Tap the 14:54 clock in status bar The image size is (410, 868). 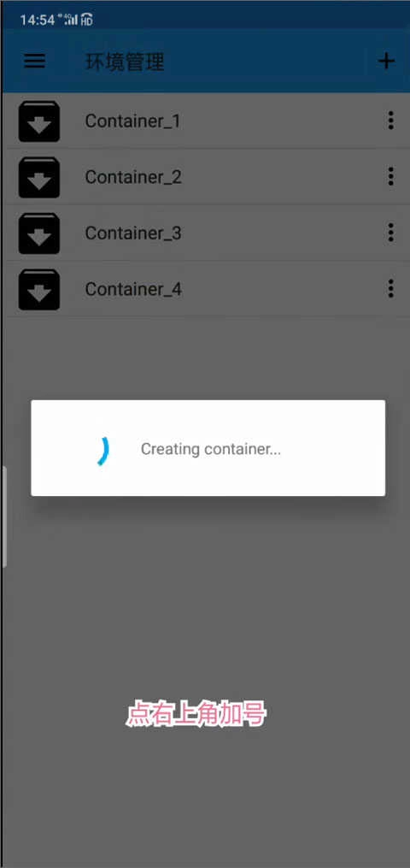point(38,21)
